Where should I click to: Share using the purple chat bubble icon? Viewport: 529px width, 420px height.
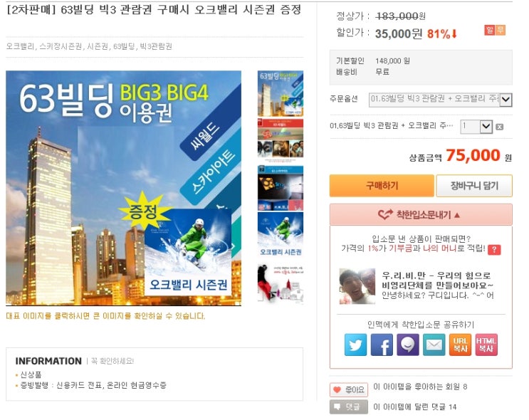pos(408,345)
